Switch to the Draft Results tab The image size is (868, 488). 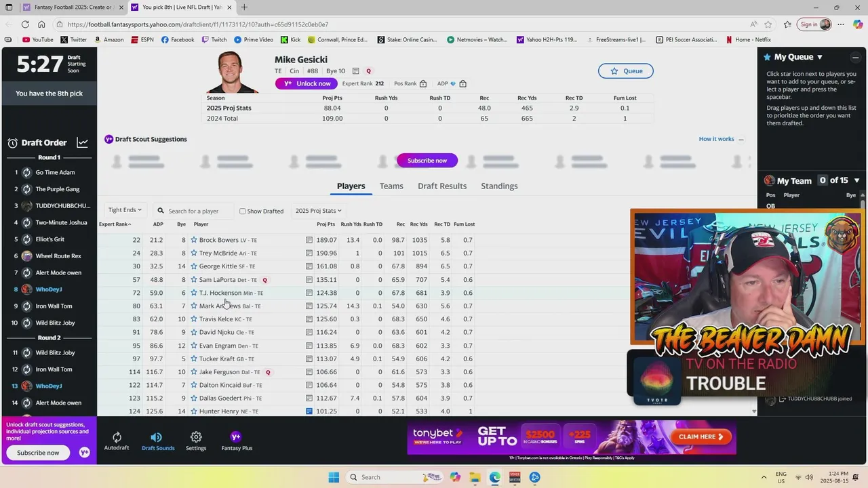tap(442, 186)
